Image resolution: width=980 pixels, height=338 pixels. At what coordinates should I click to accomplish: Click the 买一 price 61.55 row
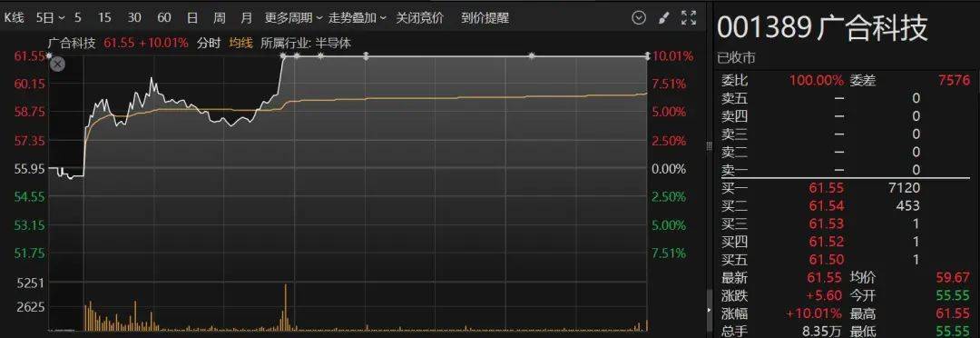tap(845, 188)
